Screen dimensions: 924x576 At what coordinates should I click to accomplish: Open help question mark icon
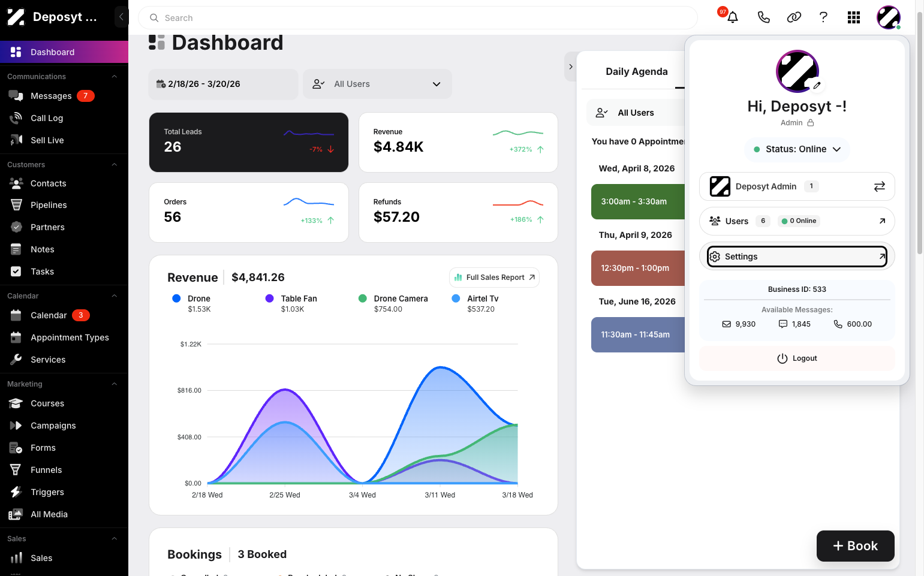[x=823, y=17]
